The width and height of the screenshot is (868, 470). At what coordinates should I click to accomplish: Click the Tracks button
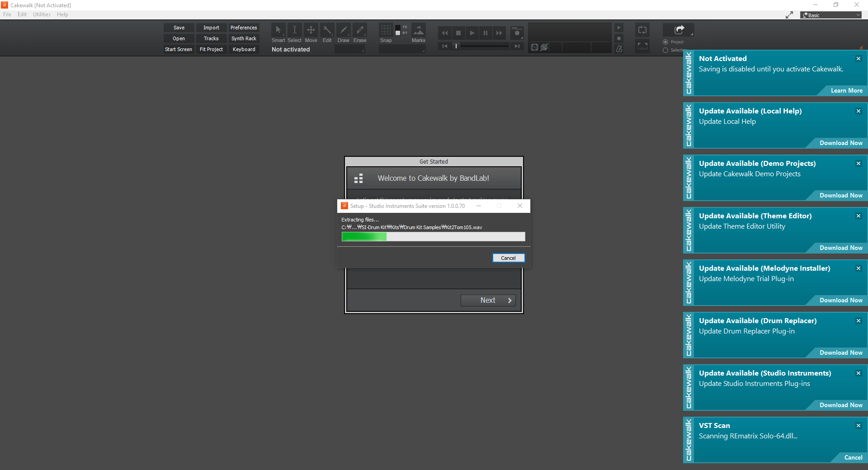pyautogui.click(x=211, y=38)
